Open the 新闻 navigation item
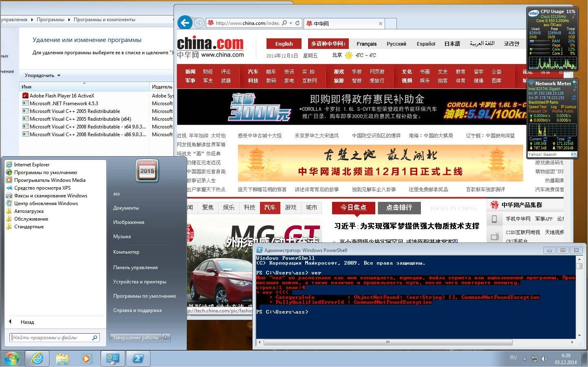The width and height of the screenshot is (588, 367). [x=190, y=72]
